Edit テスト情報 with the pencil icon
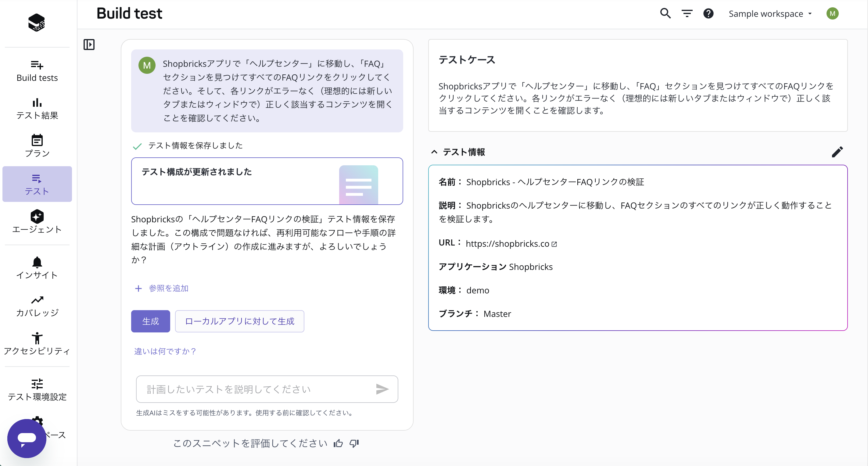This screenshot has height=466, width=868. tap(837, 152)
